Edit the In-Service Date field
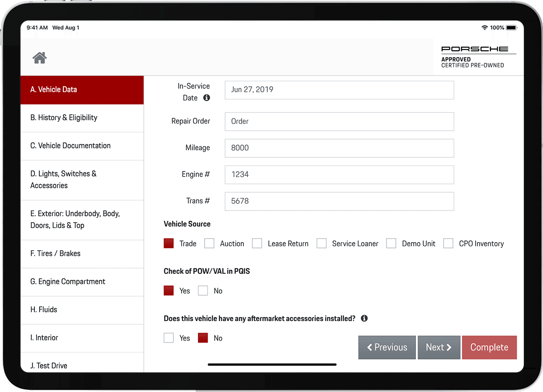 tap(339, 90)
